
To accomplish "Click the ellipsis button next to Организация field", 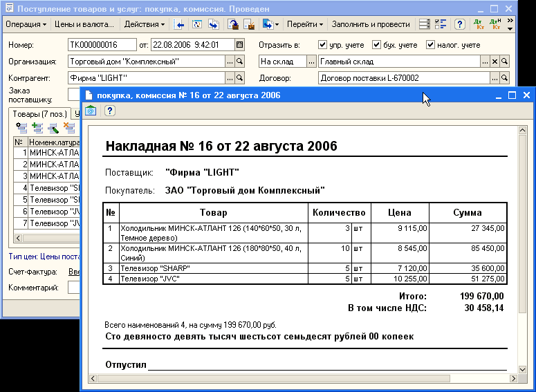I will tap(230, 62).
